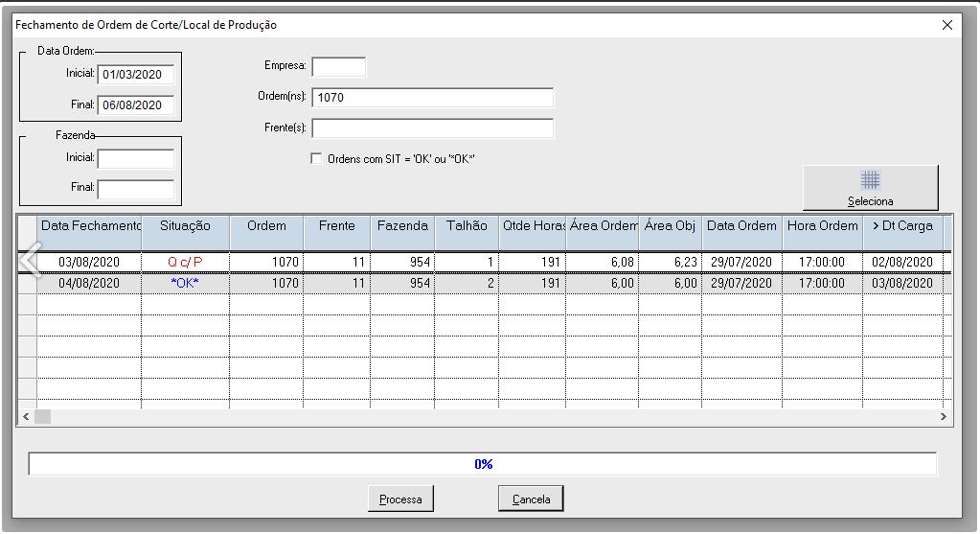
Task: Click Área Obj cell 6,23
Action: click(x=670, y=262)
